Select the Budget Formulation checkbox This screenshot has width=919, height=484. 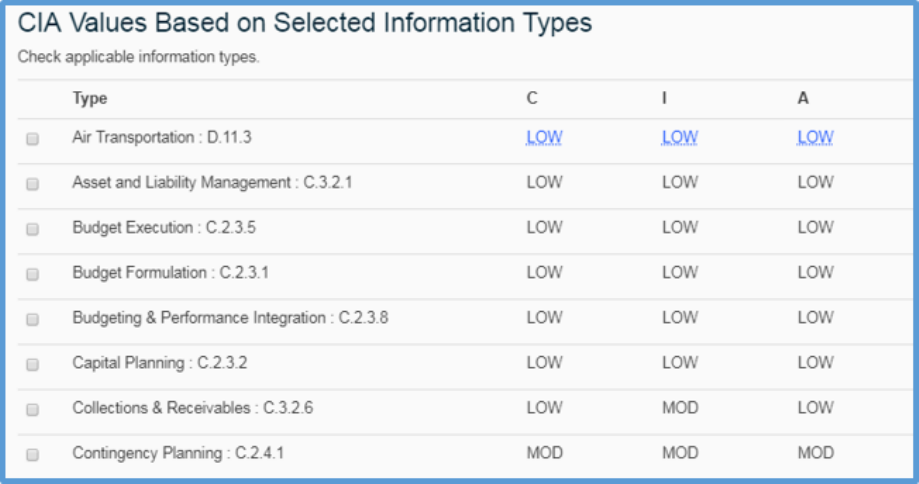(32, 274)
